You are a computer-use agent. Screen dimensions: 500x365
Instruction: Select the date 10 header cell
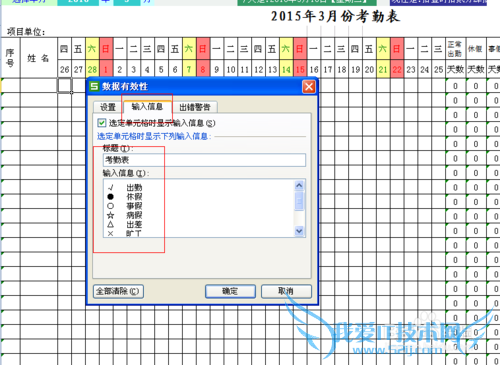(x=231, y=69)
